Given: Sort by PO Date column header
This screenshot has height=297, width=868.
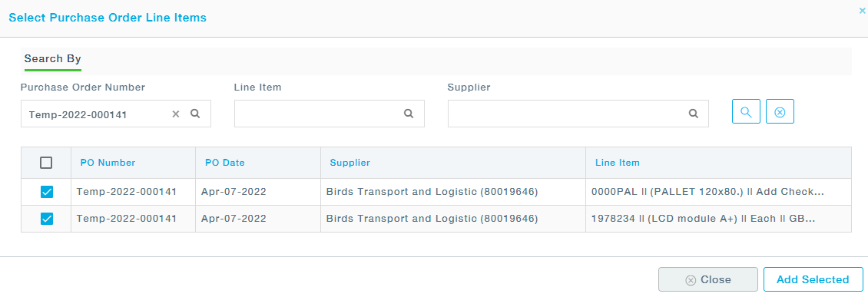Looking at the screenshot, I should point(225,163).
